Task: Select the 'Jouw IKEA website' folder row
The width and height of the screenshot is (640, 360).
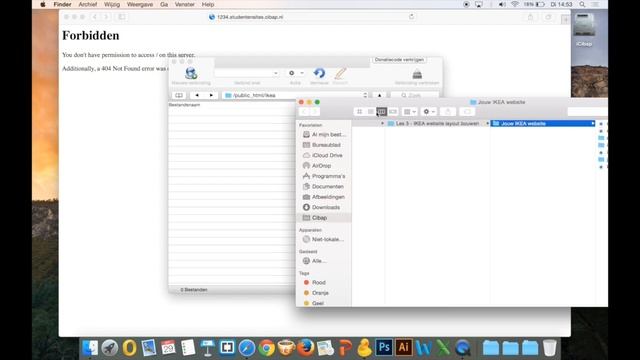Action: tap(542, 123)
